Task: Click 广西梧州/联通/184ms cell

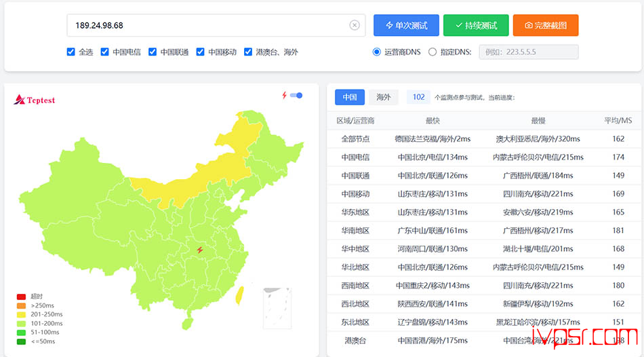Action: [538, 176]
